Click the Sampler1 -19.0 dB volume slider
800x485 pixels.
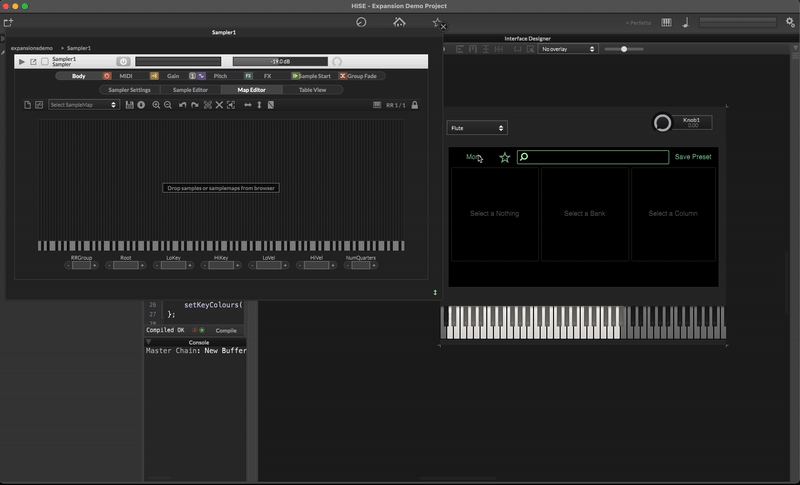tap(280, 61)
